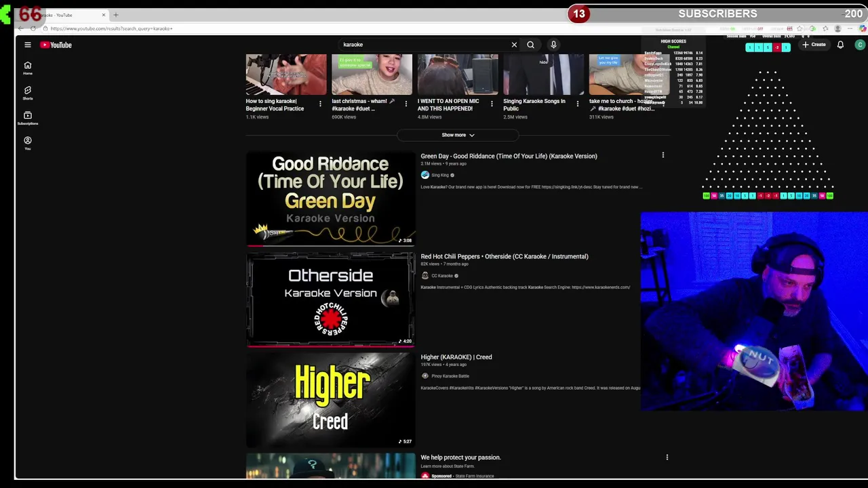Open Higher (KARAOKE) | Creed title
The height and width of the screenshot is (488, 868).
[456, 357]
